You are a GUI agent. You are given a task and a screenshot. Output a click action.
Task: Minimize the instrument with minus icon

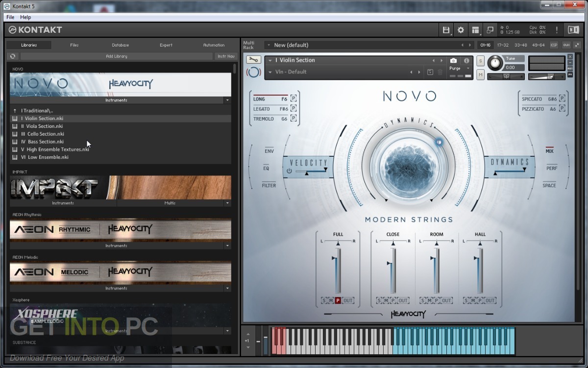[570, 63]
